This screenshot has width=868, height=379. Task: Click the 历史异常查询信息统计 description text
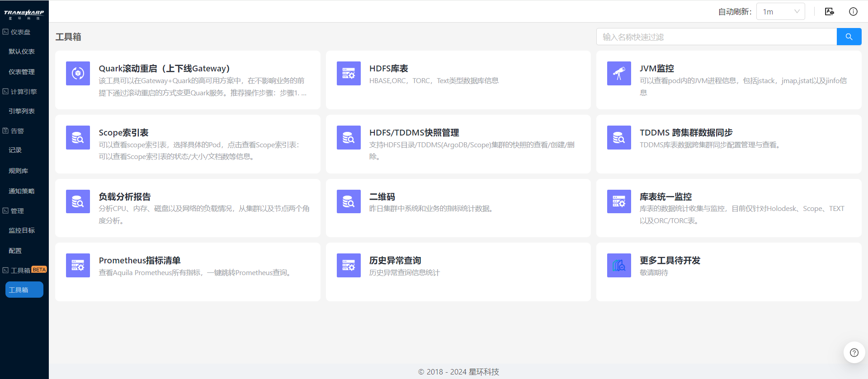click(x=404, y=273)
